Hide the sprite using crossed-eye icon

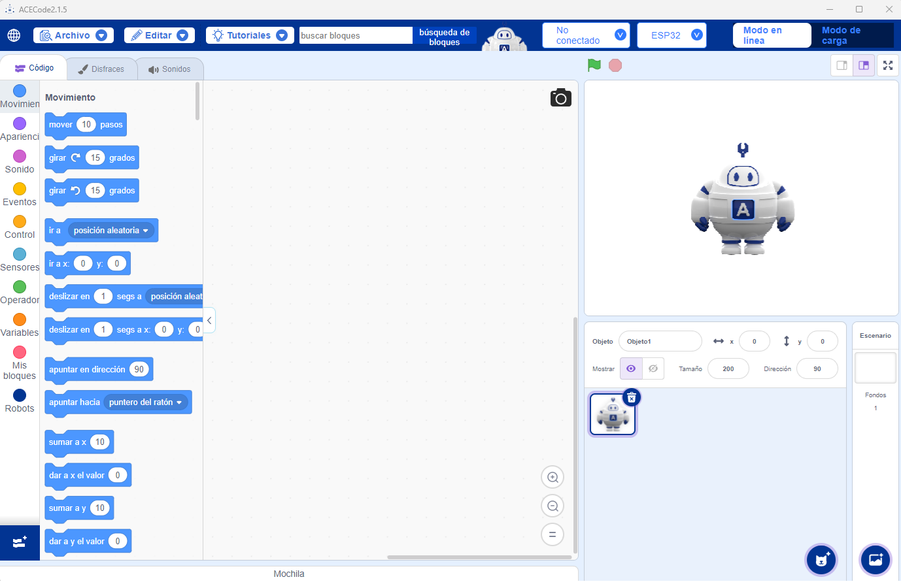click(x=653, y=368)
